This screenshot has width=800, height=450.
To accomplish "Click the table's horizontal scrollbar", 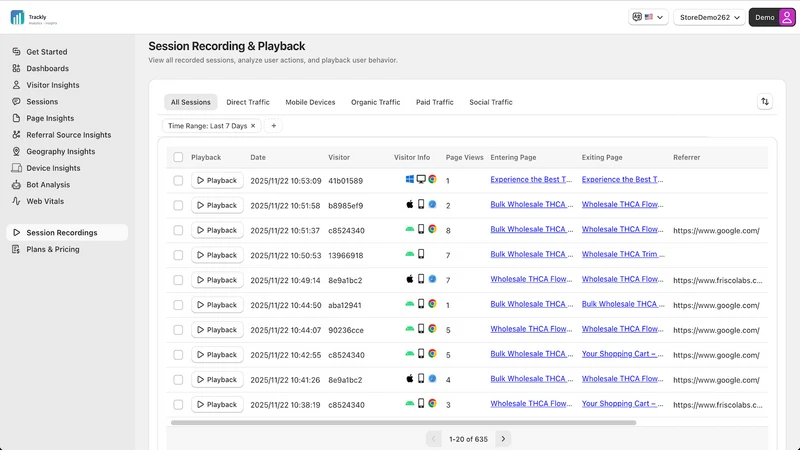I will tap(403, 422).
